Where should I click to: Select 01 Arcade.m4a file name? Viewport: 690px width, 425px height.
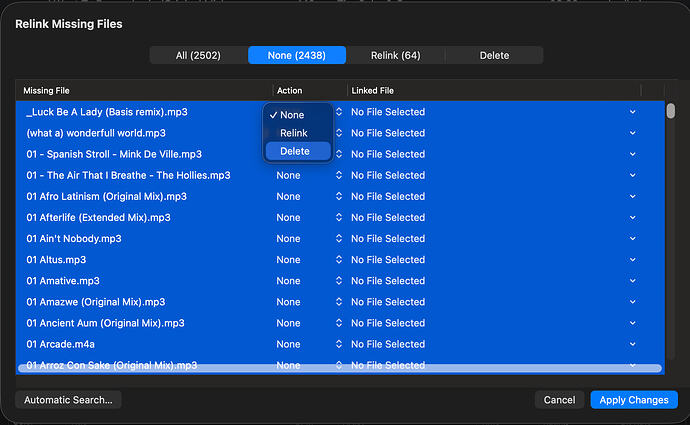(x=61, y=344)
